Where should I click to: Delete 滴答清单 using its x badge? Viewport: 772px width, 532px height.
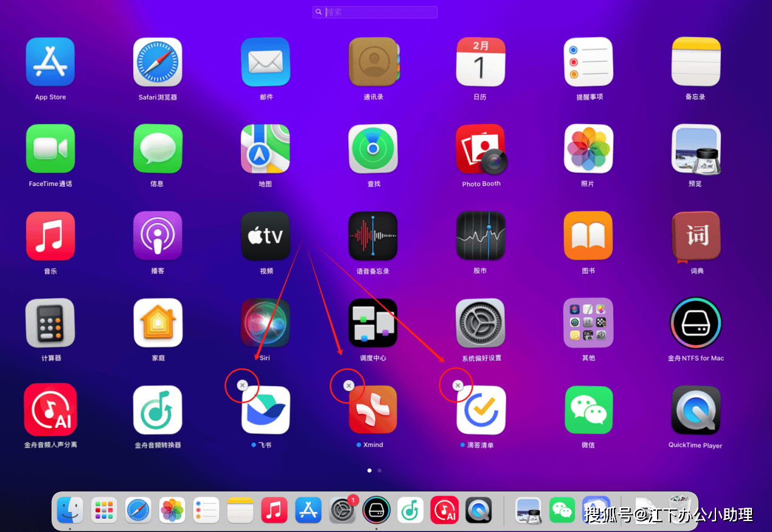(x=458, y=385)
